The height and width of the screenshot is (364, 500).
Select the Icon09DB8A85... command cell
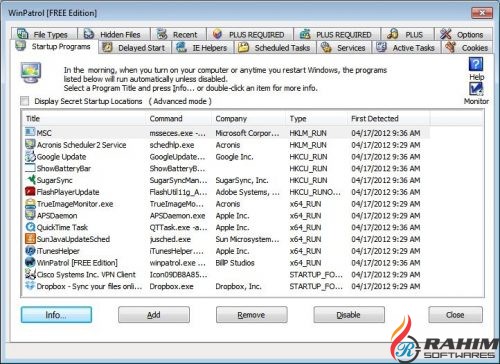point(178,275)
